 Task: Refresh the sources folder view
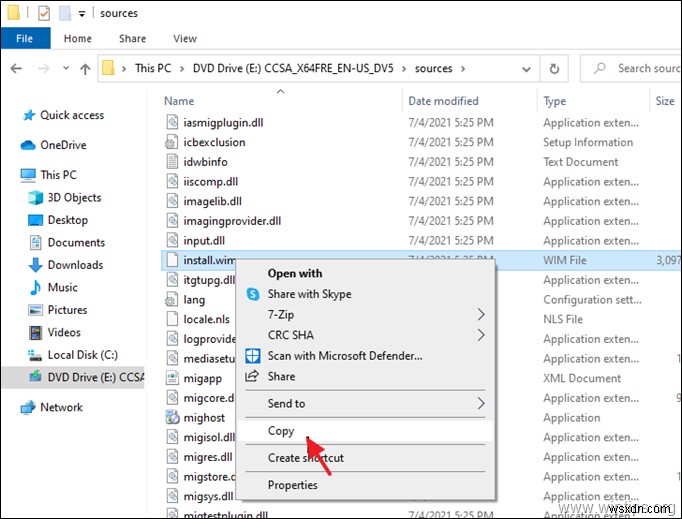point(554,68)
